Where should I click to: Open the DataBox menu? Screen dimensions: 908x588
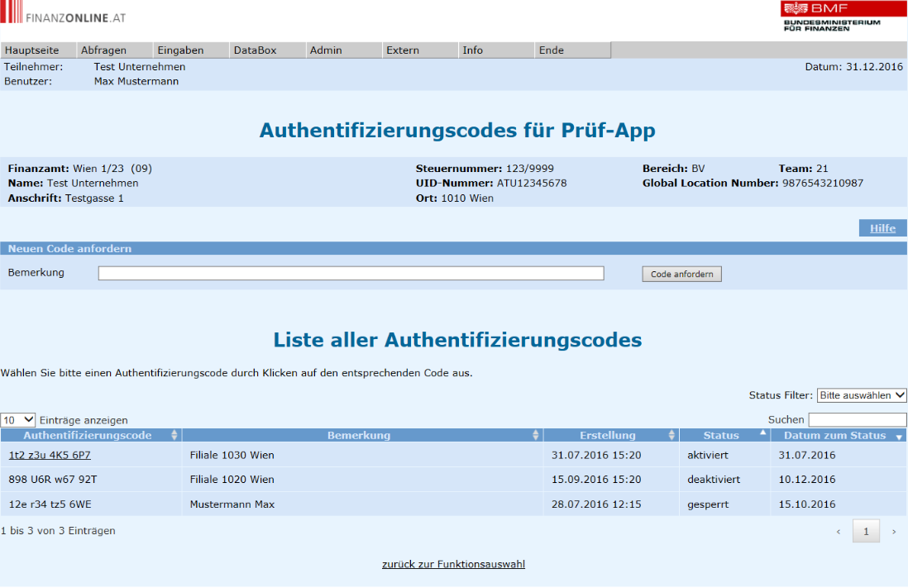tap(255, 50)
